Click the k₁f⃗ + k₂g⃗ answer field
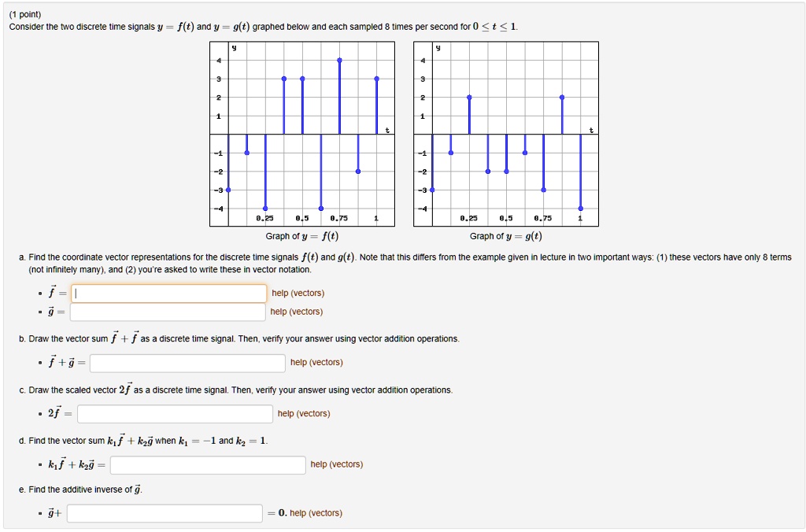This screenshot has height=532, width=806. pos(206,465)
